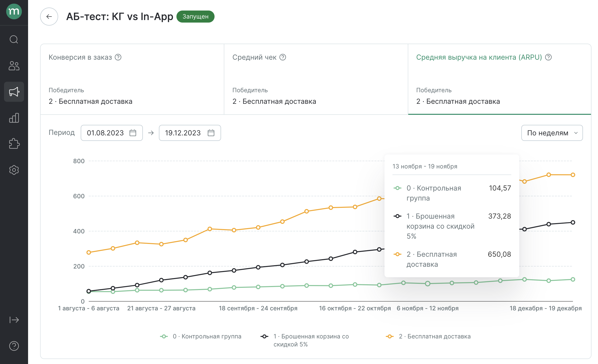Click axis label '18 декабря - 19 декабря'
The image size is (598, 364).
pyautogui.click(x=546, y=308)
